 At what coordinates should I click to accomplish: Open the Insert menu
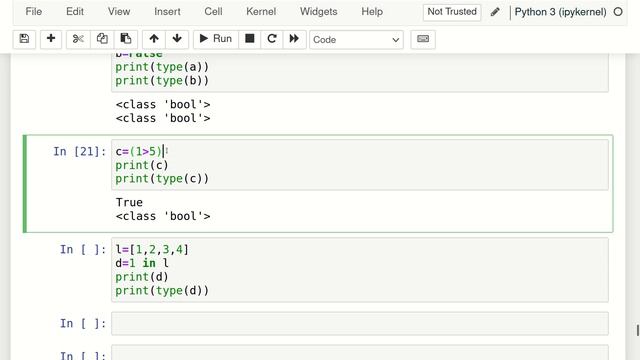(167, 11)
